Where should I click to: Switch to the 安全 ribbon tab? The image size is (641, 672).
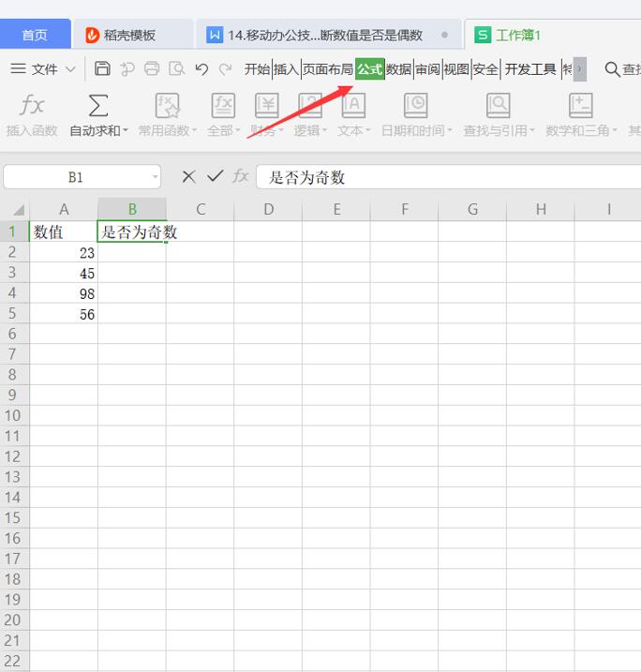[x=485, y=69]
